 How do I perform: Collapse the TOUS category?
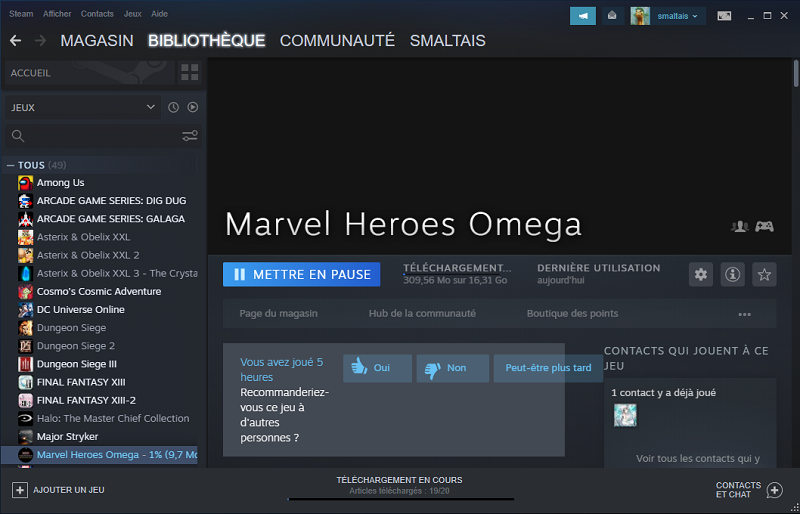(x=10, y=165)
